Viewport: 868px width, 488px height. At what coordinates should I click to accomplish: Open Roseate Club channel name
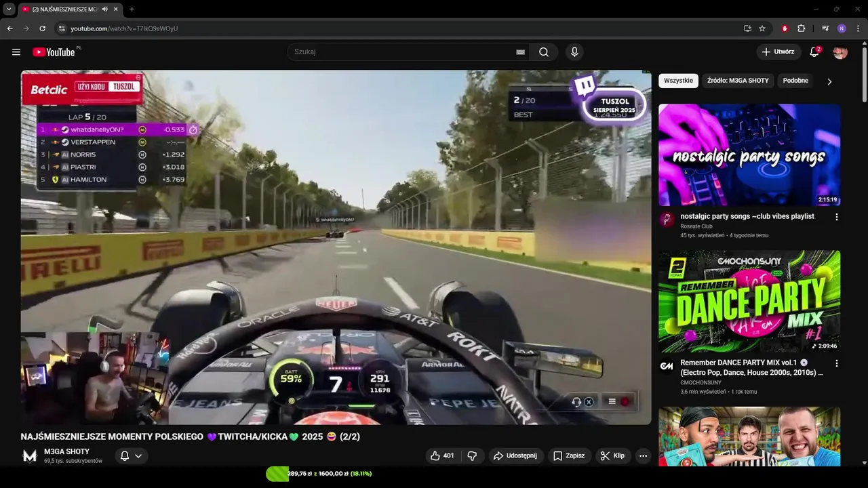point(696,226)
